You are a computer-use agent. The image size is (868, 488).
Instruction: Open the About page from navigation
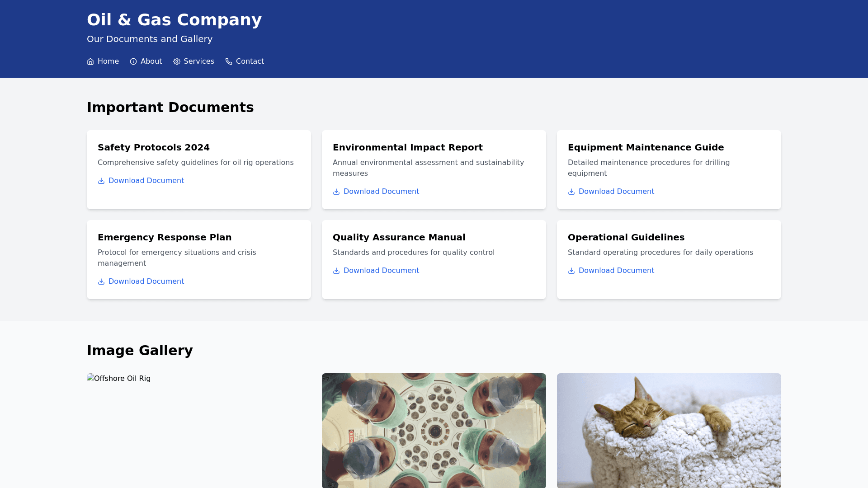[x=151, y=61]
